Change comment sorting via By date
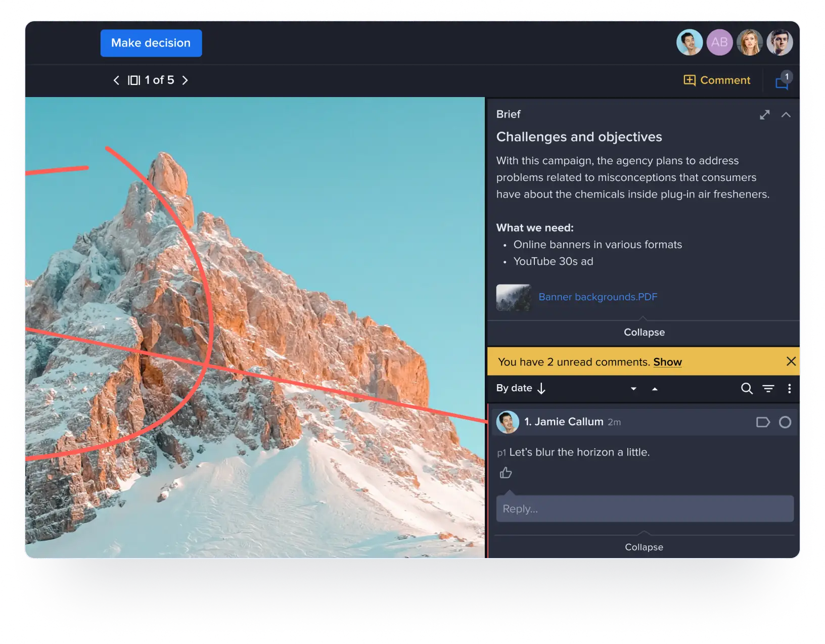 tap(521, 388)
